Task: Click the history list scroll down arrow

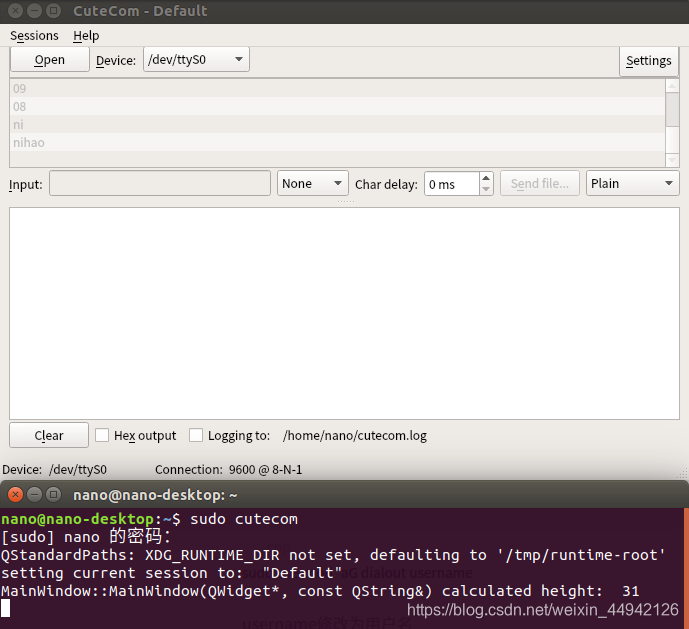Action: click(x=672, y=160)
